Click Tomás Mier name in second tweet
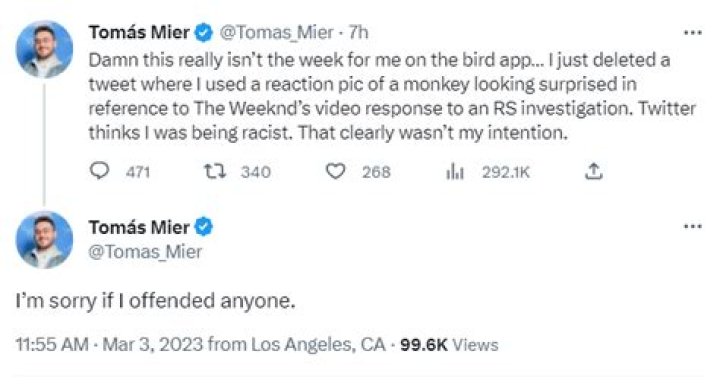 pos(139,227)
